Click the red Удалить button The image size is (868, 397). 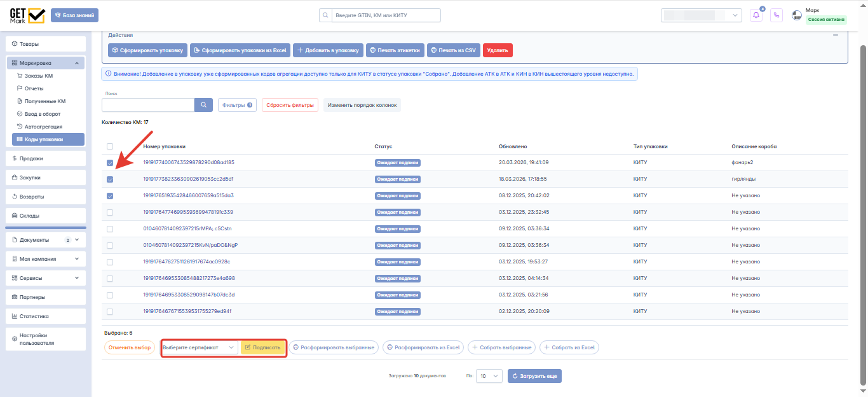498,50
